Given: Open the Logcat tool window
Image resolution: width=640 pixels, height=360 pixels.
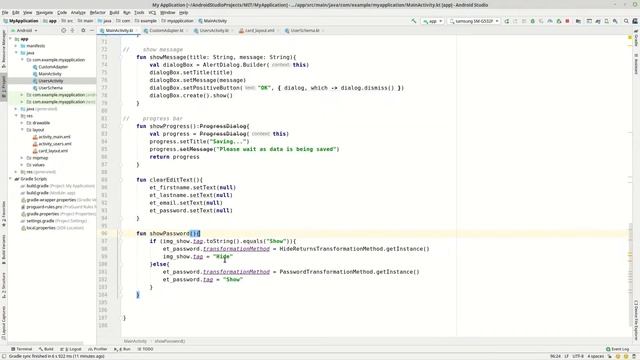Looking at the screenshot, I should click(x=71, y=349).
